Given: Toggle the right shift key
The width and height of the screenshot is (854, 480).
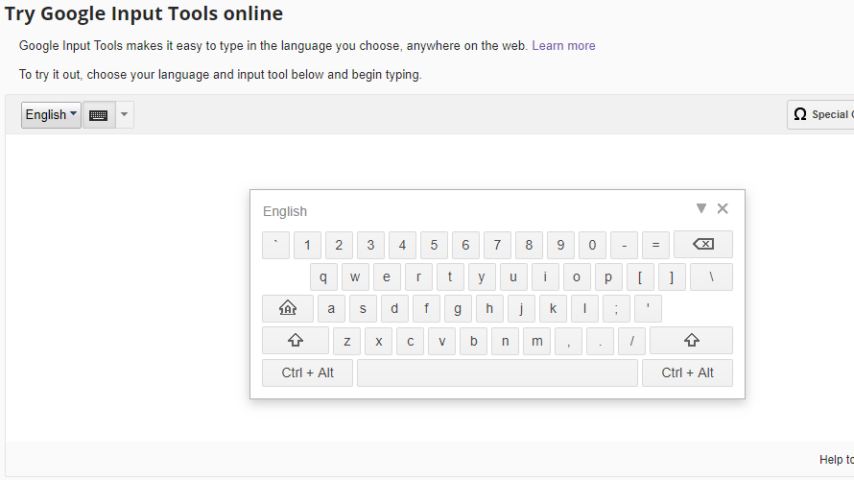Looking at the screenshot, I should [x=691, y=341].
